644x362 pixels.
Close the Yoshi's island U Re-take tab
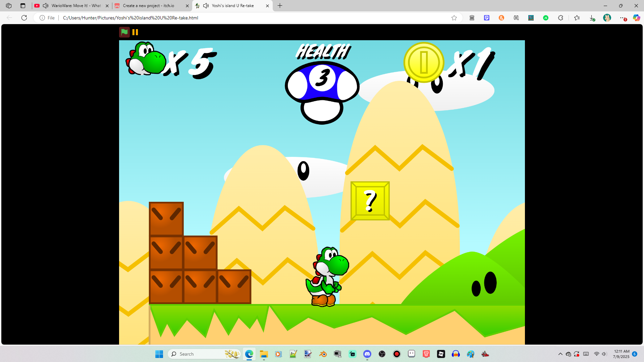pyautogui.click(x=267, y=6)
